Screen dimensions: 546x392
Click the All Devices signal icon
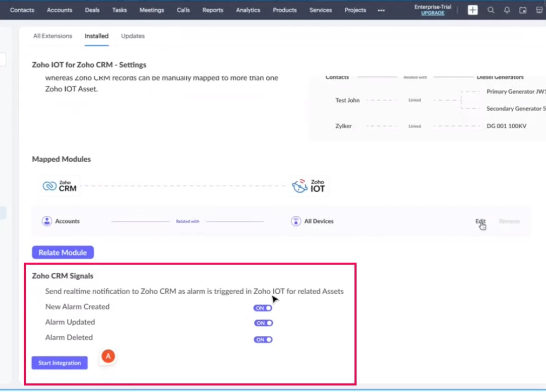(296, 221)
